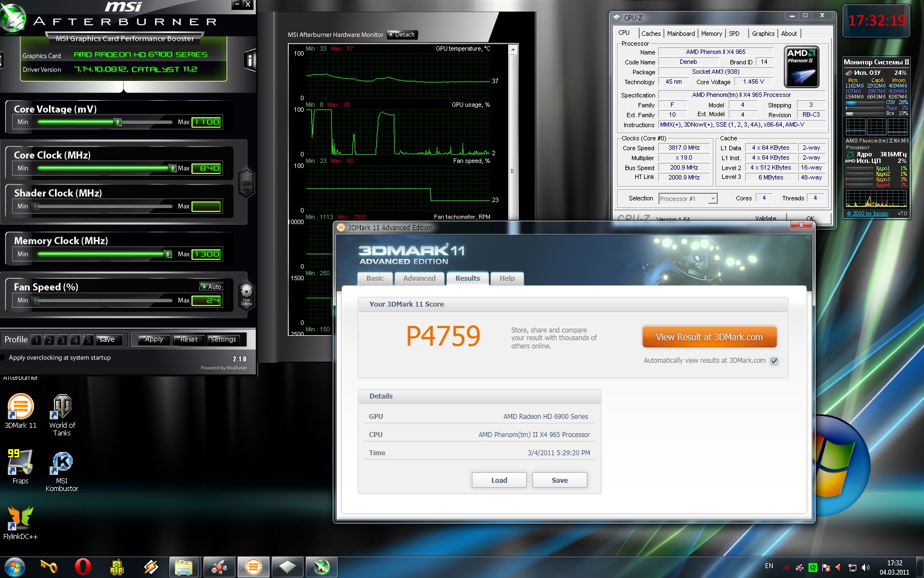Open MSI Kombustor desktop shortcut
This screenshot has width=924, height=578.
click(62, 471)
